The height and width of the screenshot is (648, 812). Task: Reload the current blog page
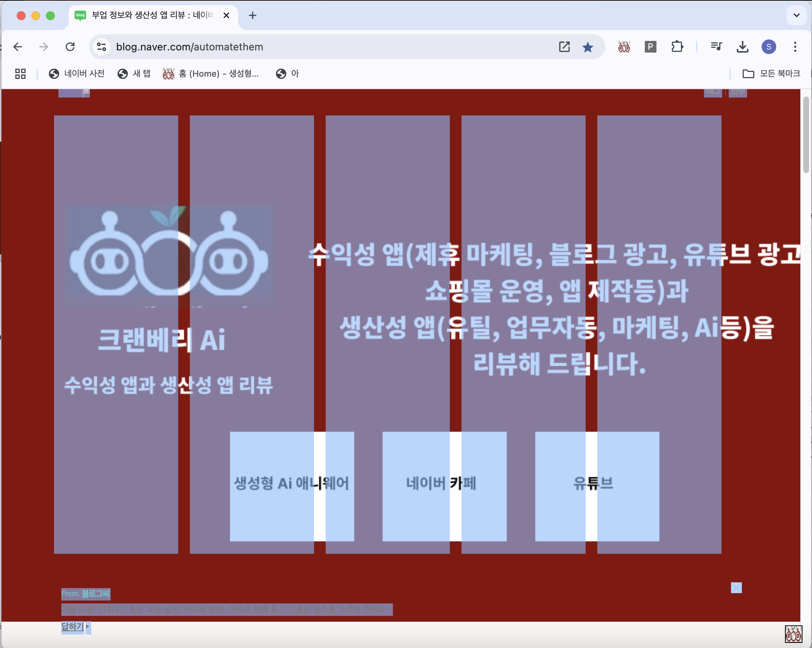point(70,47)
